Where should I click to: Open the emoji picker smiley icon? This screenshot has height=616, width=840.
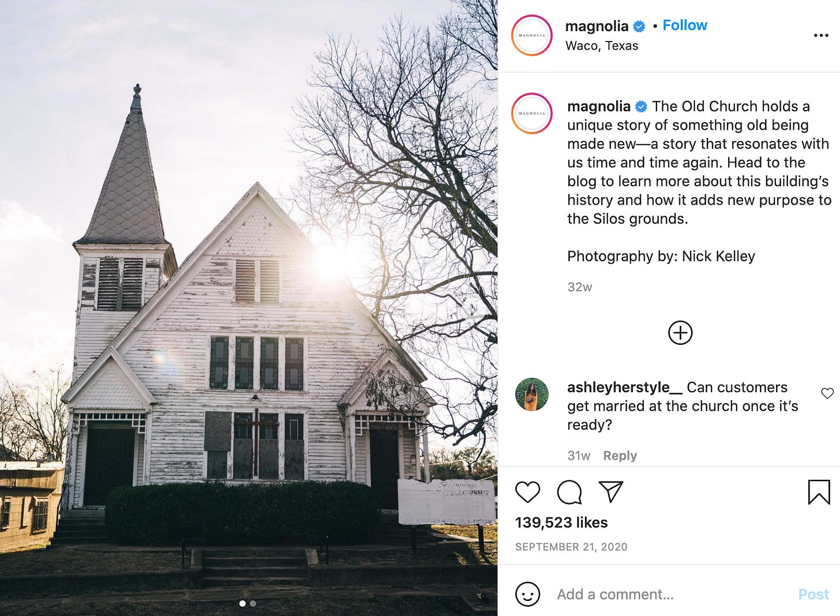pos(527,594)
